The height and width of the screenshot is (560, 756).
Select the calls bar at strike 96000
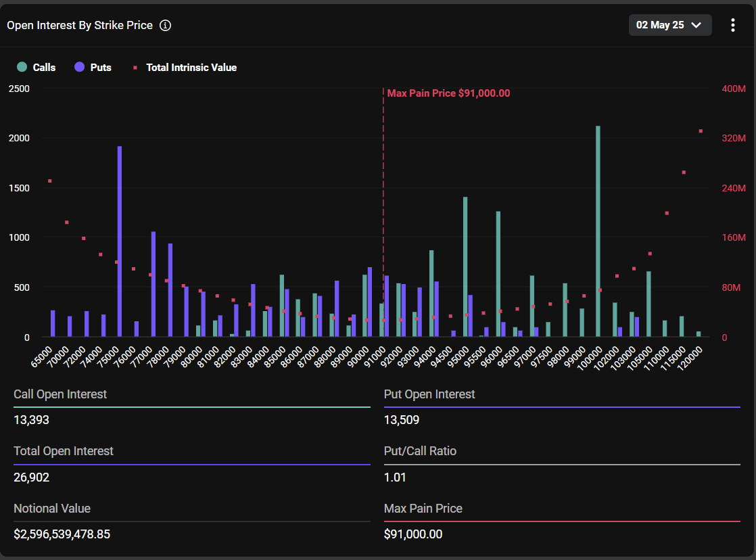point(498,274)
